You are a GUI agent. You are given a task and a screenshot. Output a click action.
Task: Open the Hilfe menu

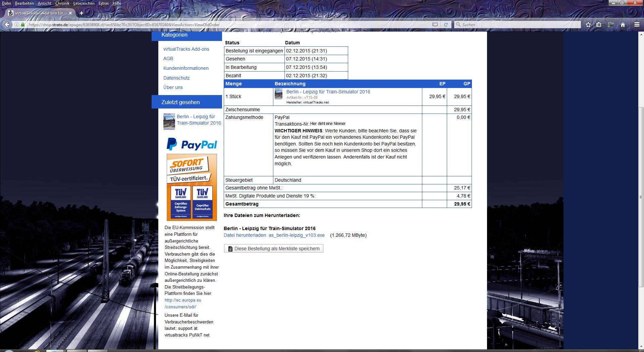[117, 3]
